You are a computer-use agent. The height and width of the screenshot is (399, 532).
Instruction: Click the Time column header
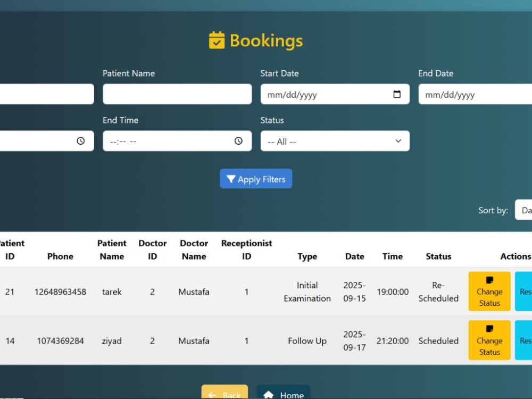click(393, 256)
